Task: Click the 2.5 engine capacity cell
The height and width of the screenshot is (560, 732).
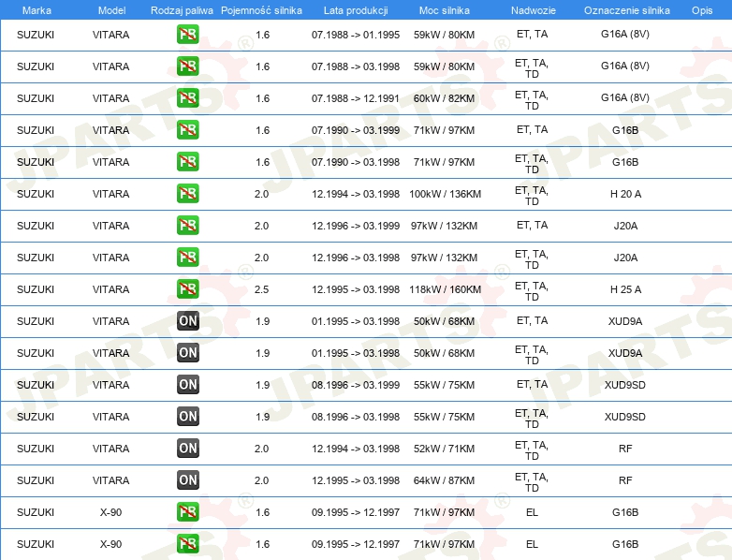Action: (x=261, y=289)
